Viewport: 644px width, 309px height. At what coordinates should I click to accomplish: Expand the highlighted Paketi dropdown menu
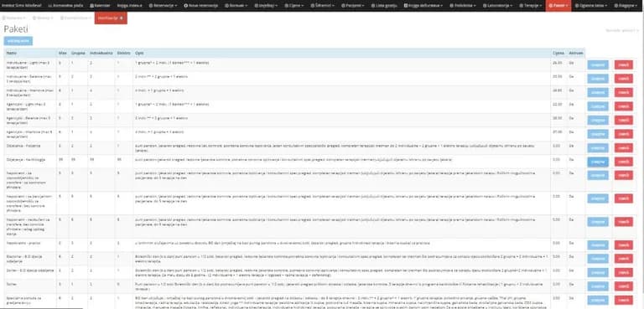[558, 6]
